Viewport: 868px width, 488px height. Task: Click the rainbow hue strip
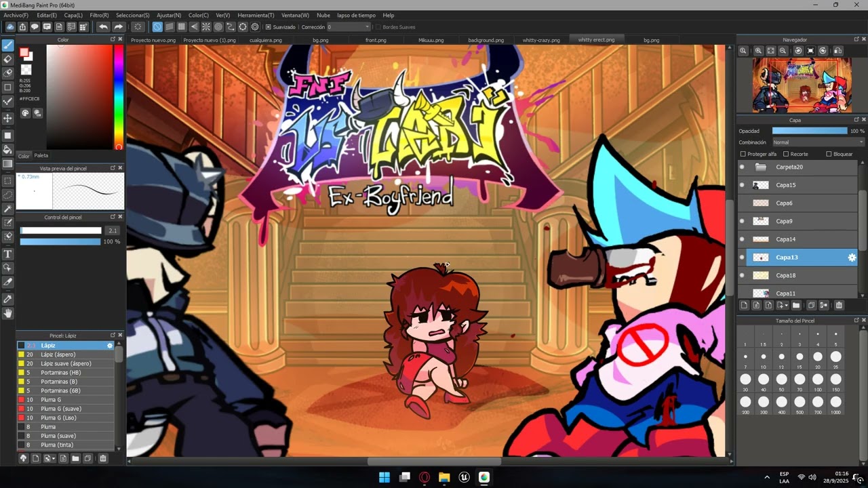(x=119, y=98)
